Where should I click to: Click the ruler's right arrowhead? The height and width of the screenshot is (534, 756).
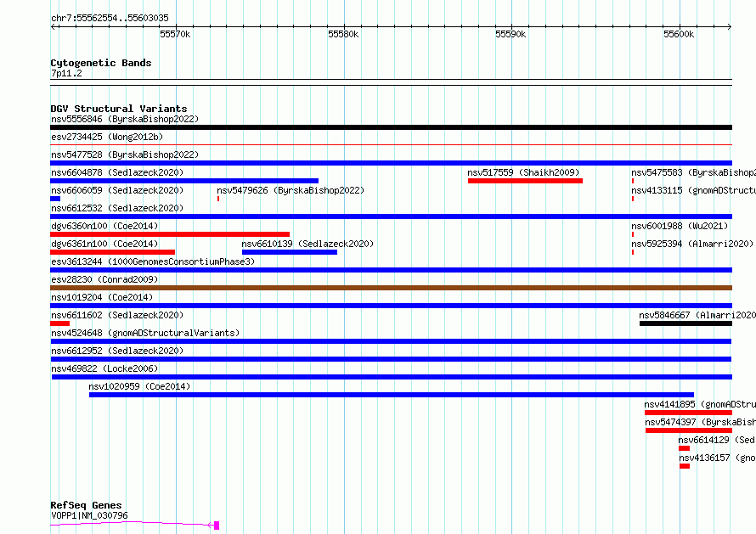tap(730, 27)
